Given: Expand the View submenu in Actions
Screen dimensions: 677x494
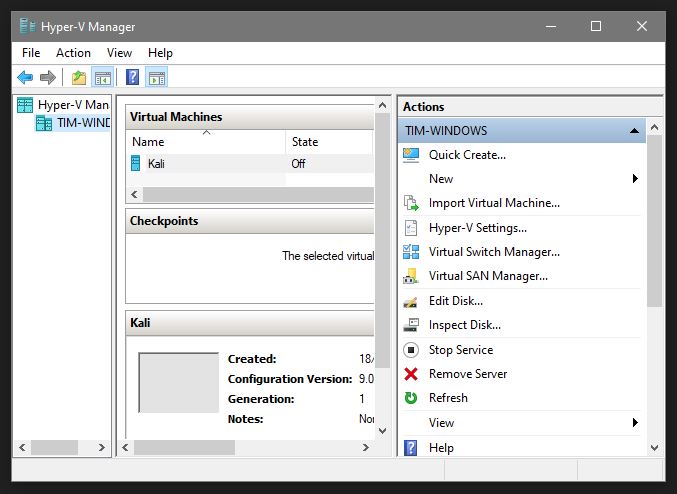Looking at the screenshot, I should [635, 423].
